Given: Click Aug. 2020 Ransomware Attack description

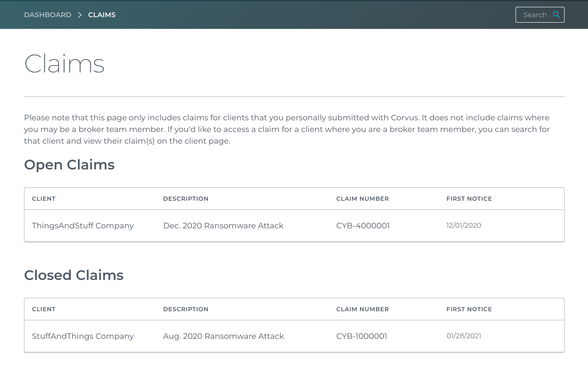Looking at the screenshot, I should 223,336.
